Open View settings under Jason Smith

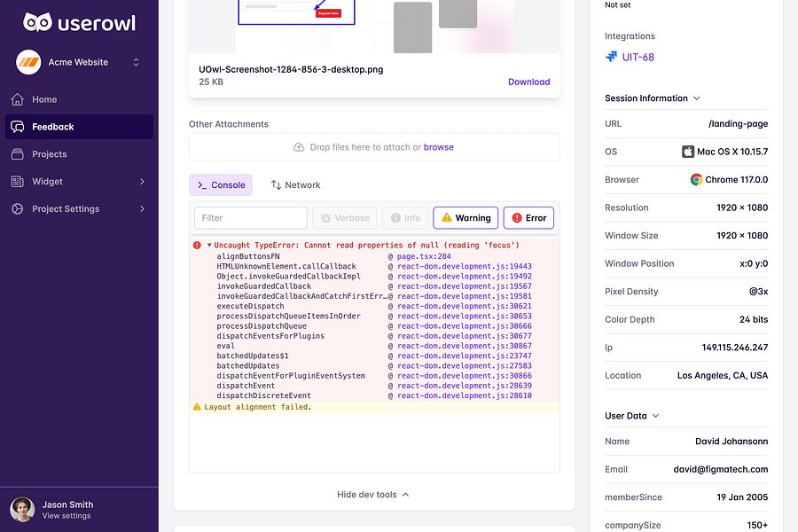[66, 516]
